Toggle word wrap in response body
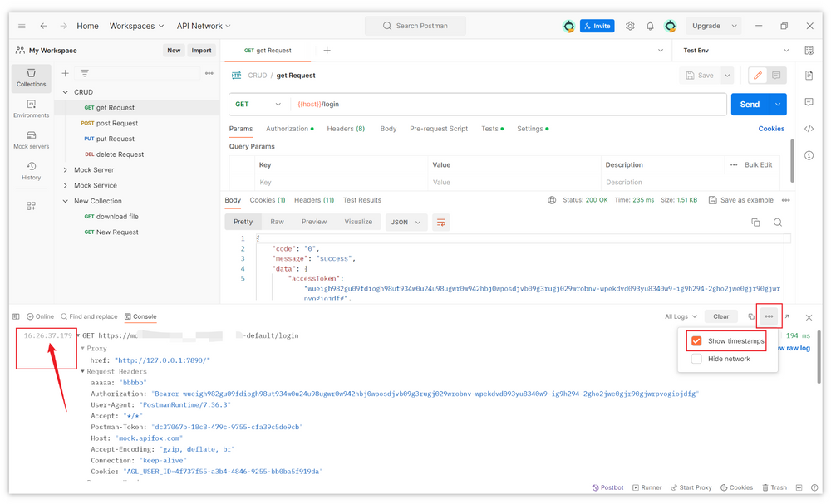Viewport: 831px width, 504px height. pyautogui.click(x=441, y=223)
